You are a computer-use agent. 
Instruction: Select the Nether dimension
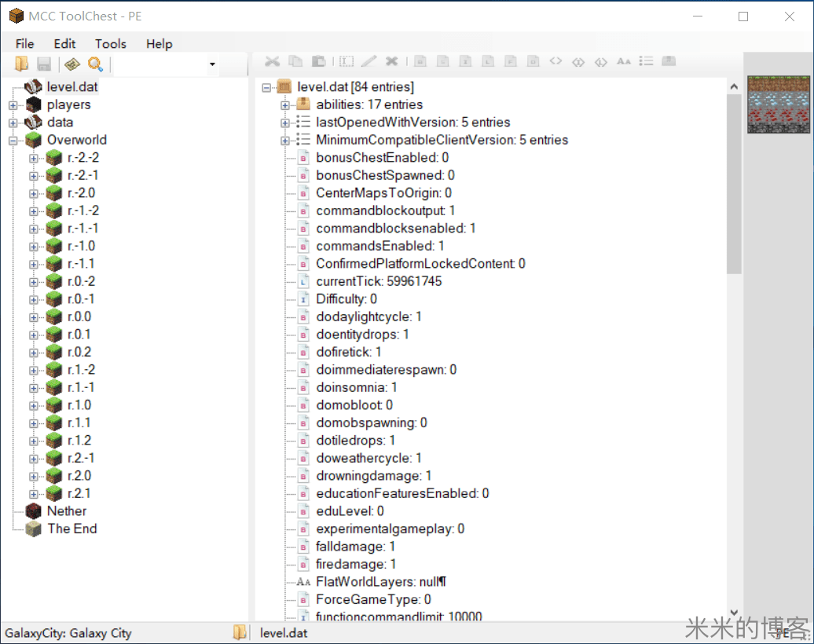pos(66,511)
